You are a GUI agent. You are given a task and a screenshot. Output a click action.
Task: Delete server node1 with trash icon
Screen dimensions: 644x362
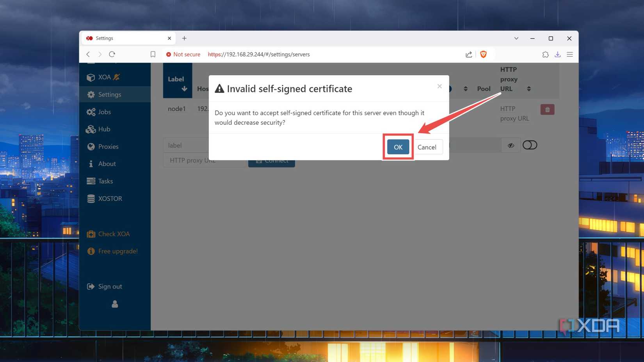pos(547,110)
